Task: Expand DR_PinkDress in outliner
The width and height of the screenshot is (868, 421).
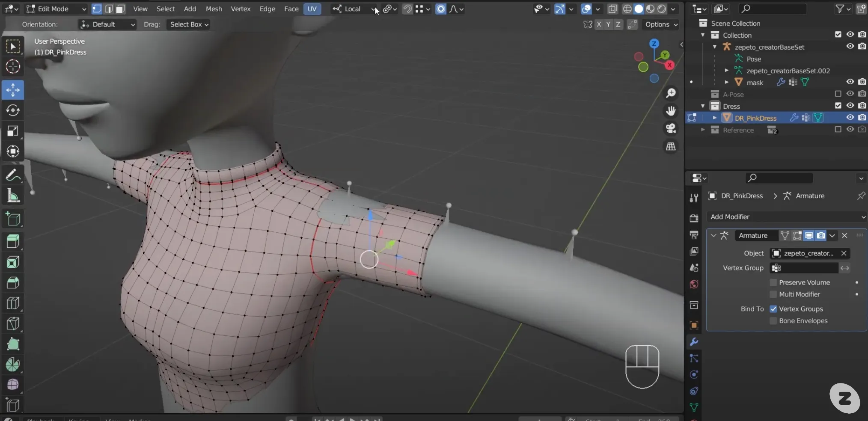Action: [714, 118]
